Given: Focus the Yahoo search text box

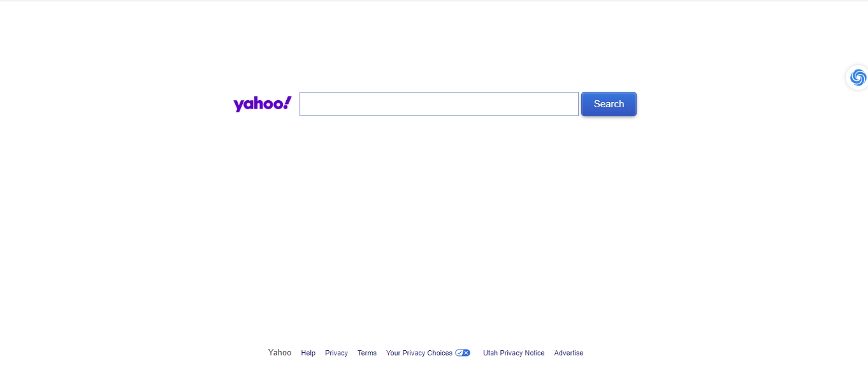Looking at the screenshot, I should (439, 104).
